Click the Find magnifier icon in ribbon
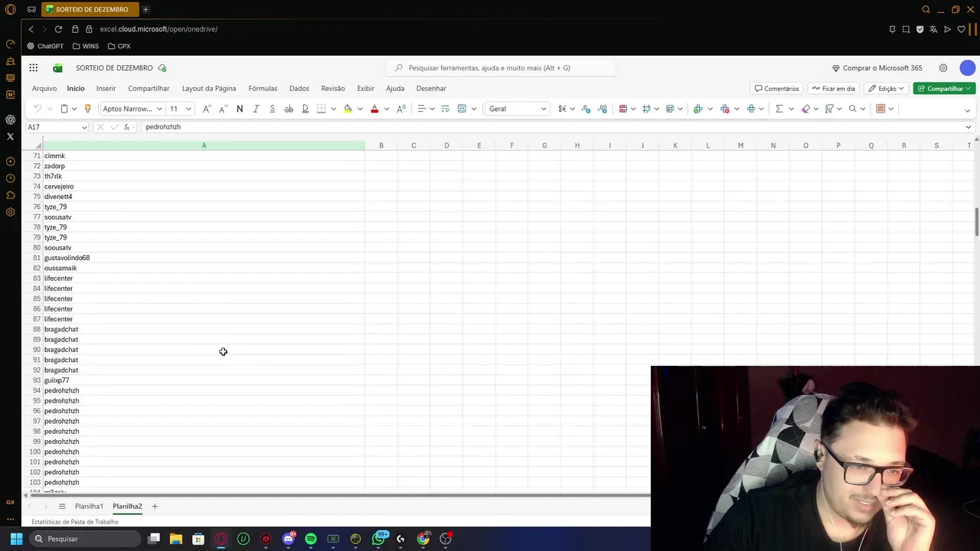 pyautogui.click(x=853, y=109)
